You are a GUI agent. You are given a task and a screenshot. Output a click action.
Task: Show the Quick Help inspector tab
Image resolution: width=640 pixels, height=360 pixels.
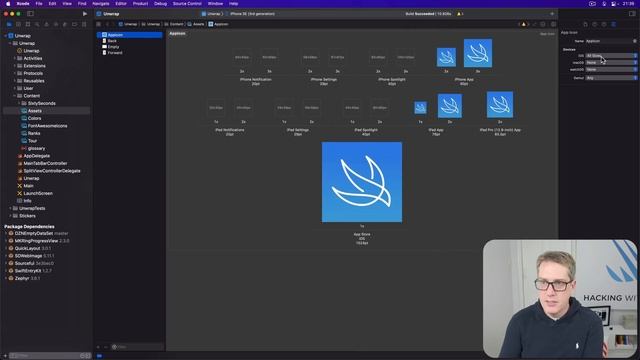pos(604,24)
